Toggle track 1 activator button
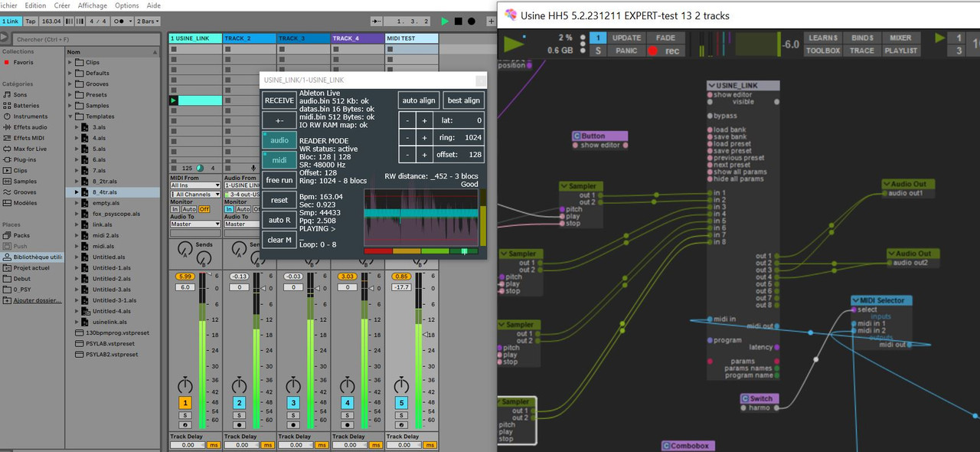The image size is (980, 452). coord(185,402)
